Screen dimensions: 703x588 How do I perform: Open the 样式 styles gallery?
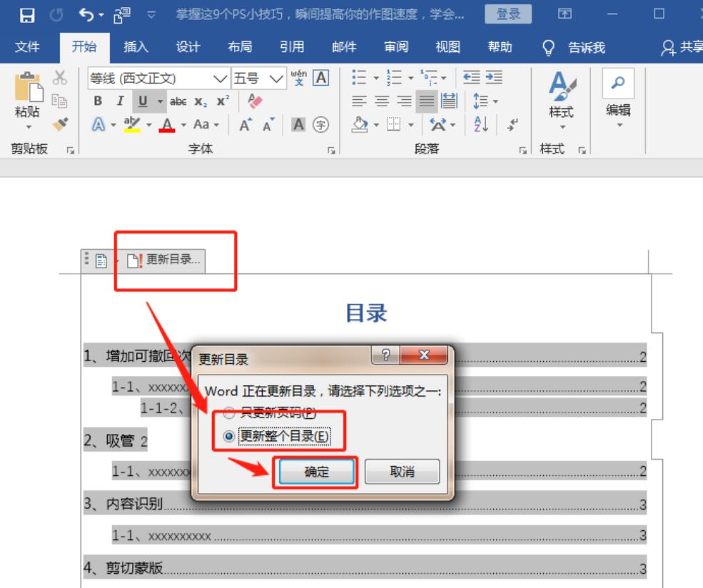pos(561,101)
